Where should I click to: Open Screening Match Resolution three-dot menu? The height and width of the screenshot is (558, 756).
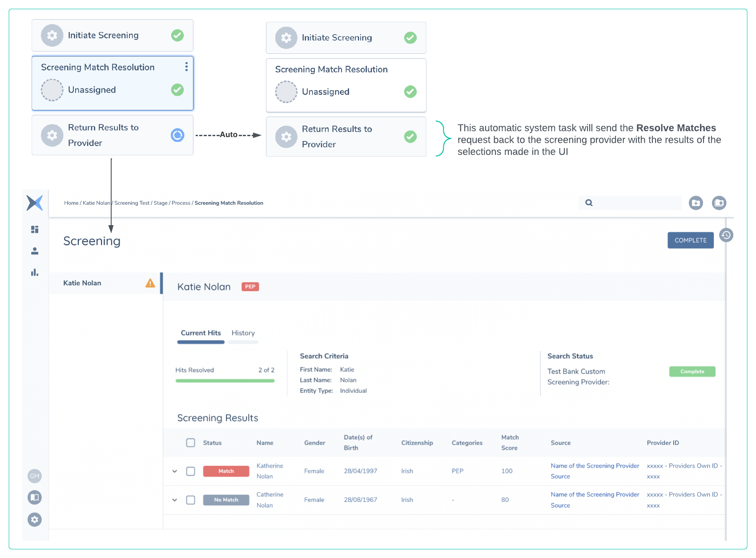(x=186, y=67)
